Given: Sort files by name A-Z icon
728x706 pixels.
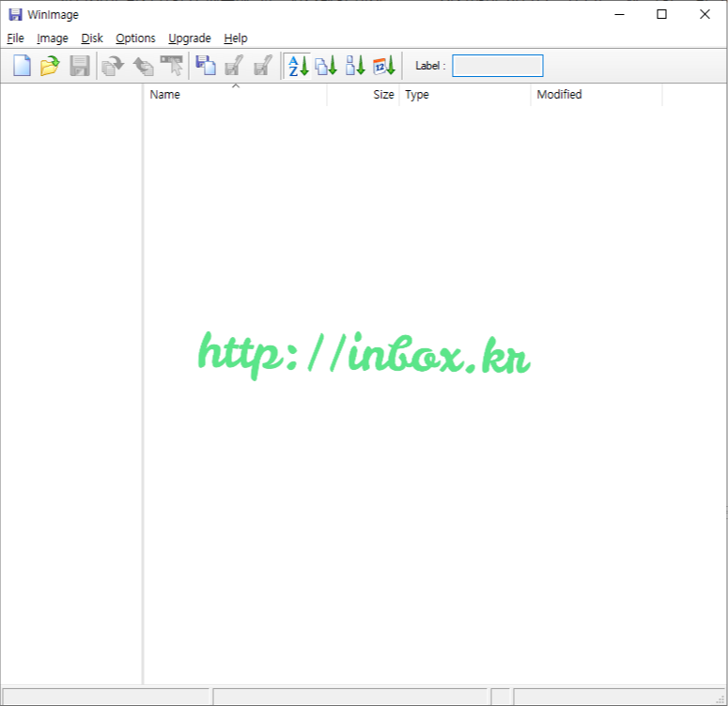Looking at the screenshot, I should [x=298, y=66].
